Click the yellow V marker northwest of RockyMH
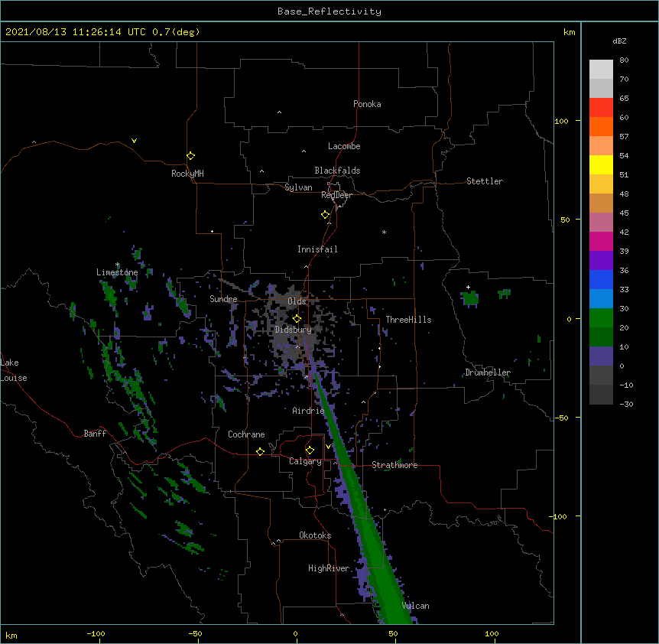The image size is (659, 644). click(x=134, y=141)
